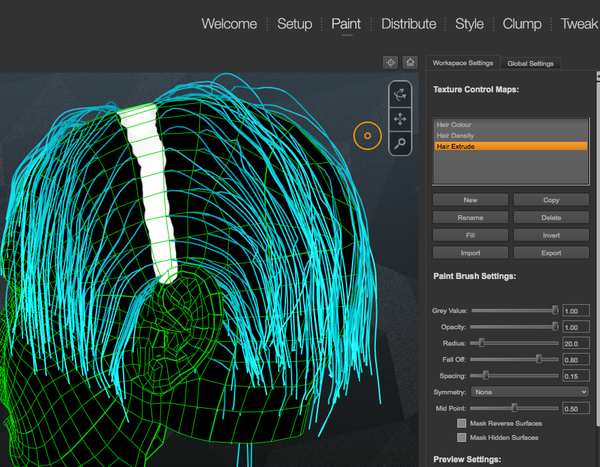The width and height of the screenshot is (600, 467).
Task: Select the pan view move tool
Action: click(400, 119)
